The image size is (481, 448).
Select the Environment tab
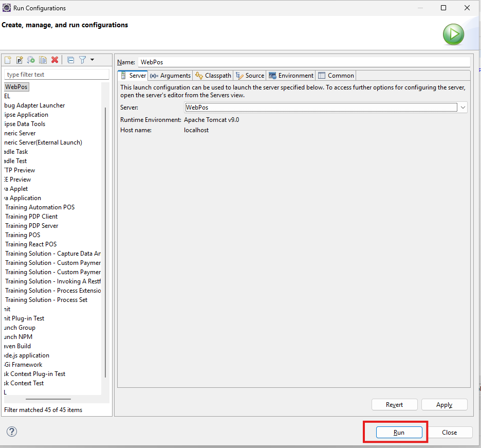pos(291,76)
